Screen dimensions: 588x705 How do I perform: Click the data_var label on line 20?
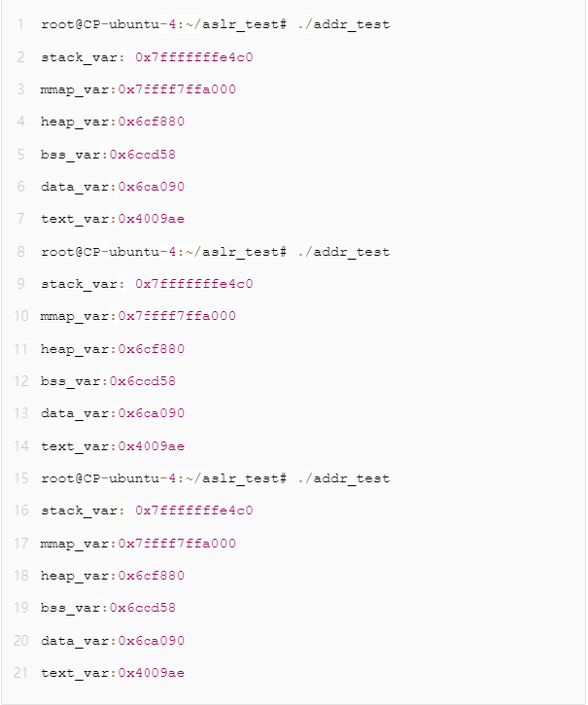click(x=76, y=641)
